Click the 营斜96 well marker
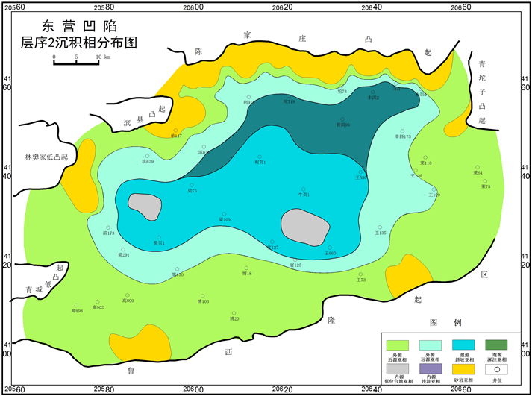Viewport: 532px width, 396px height. (x=342, y=119)
